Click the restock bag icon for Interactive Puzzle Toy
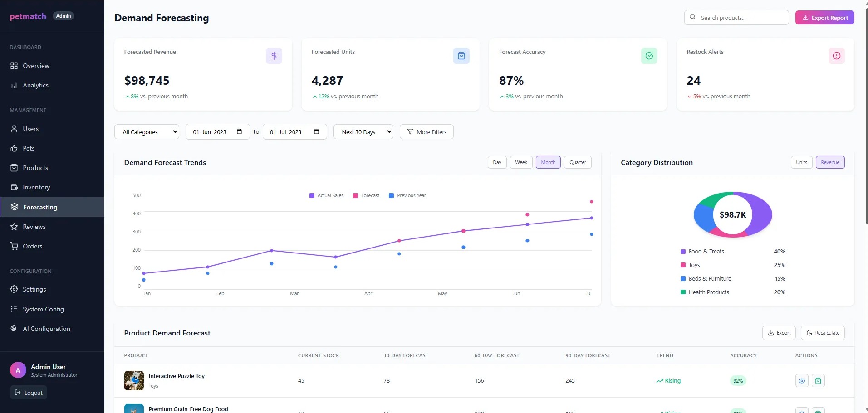 [x=818, y=381]
